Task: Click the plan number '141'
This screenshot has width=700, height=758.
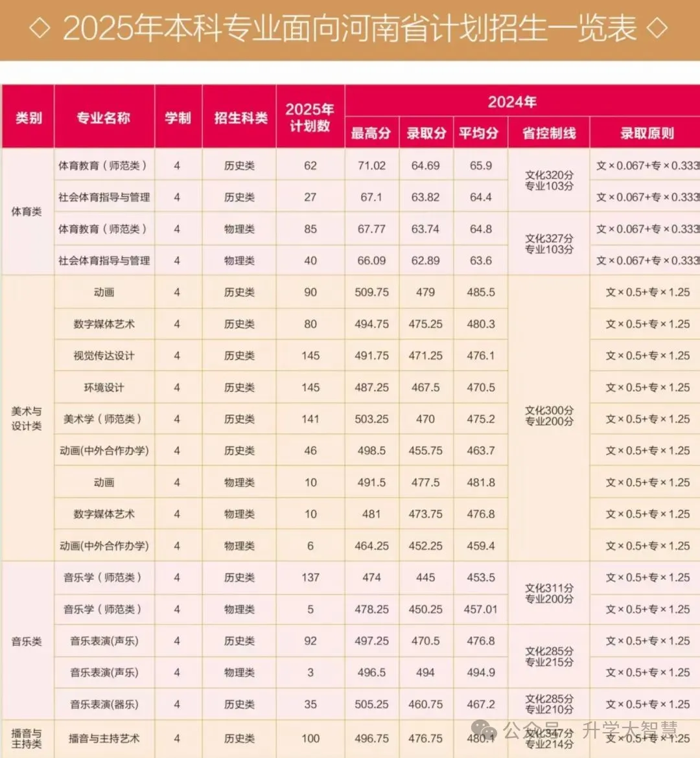Action: (310, 419)
